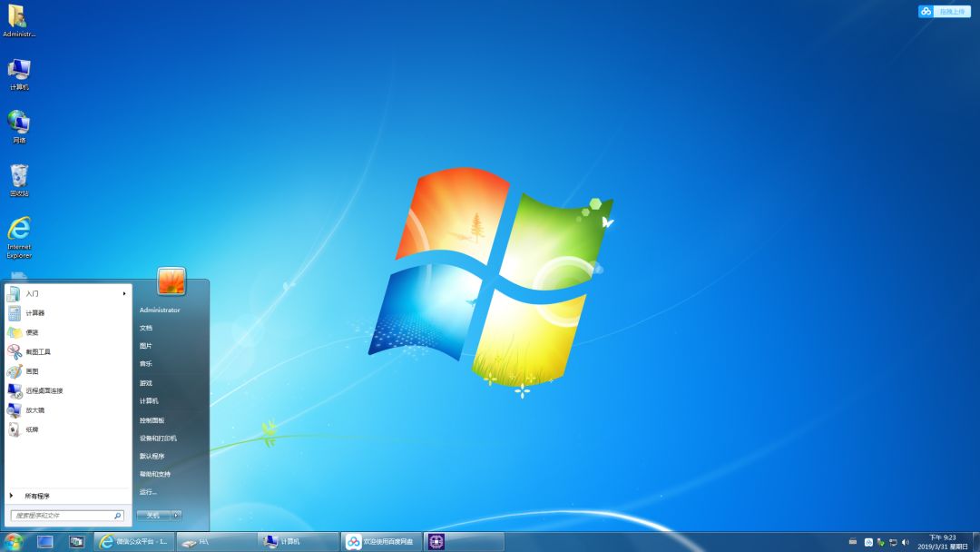Expand the 入门 submenu arrow
Image resolution: width=980 pixels, height=552 pixels.
click(x=122, y=292)
